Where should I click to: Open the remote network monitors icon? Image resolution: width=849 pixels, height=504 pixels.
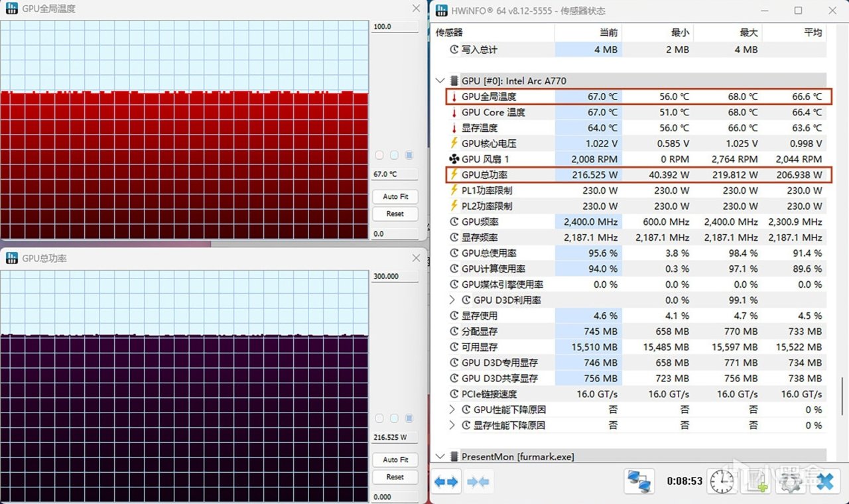641,481
